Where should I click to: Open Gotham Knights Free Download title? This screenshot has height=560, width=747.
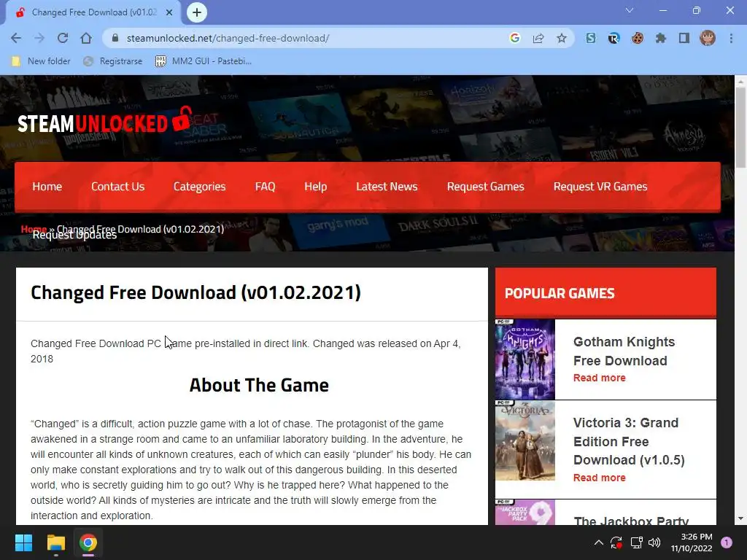pos(624,351)
